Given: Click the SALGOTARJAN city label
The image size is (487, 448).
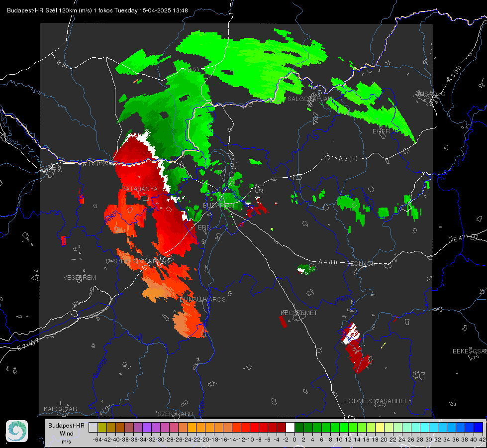Looking at the screenshot, I should (310, 99).
